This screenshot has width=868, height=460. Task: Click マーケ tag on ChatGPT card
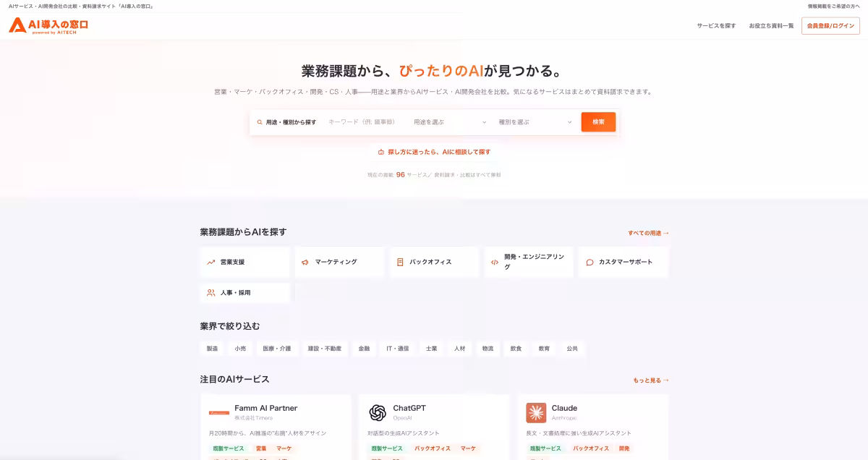coord(469,448)
